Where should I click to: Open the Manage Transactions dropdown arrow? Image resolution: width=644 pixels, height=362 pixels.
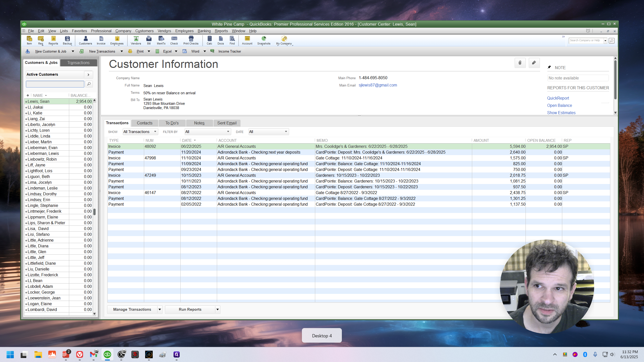pos(160,309)
